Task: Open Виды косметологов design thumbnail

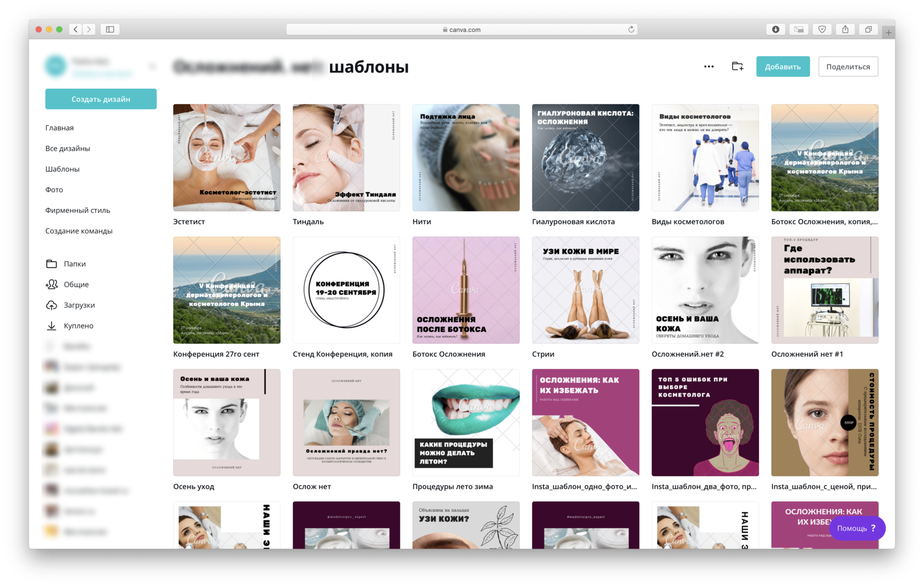Action: pos(705,158)
